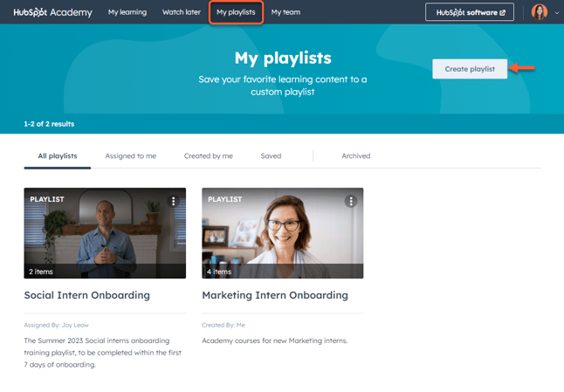Viewport: 564px width, 392px height.
Task: Show the Created by me tab
Action: [208, 155]
